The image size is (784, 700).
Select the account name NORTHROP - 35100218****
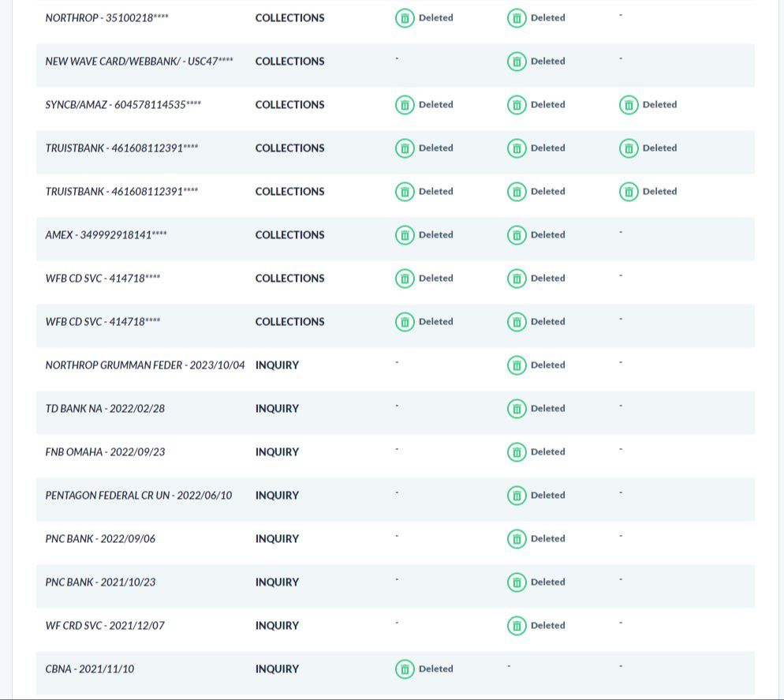click(107, 18)
